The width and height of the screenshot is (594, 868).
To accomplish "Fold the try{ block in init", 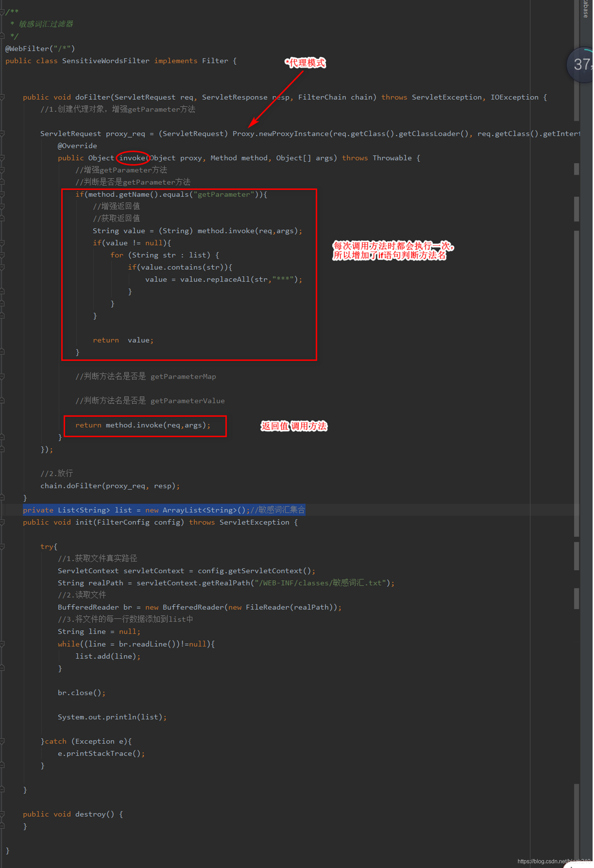I will [2, 546].
